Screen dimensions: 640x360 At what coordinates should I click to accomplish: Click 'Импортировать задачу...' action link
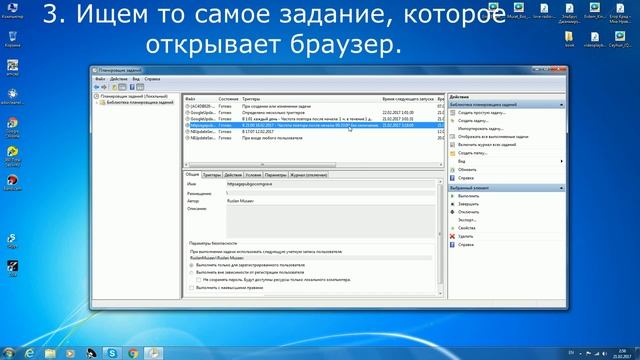480,129
